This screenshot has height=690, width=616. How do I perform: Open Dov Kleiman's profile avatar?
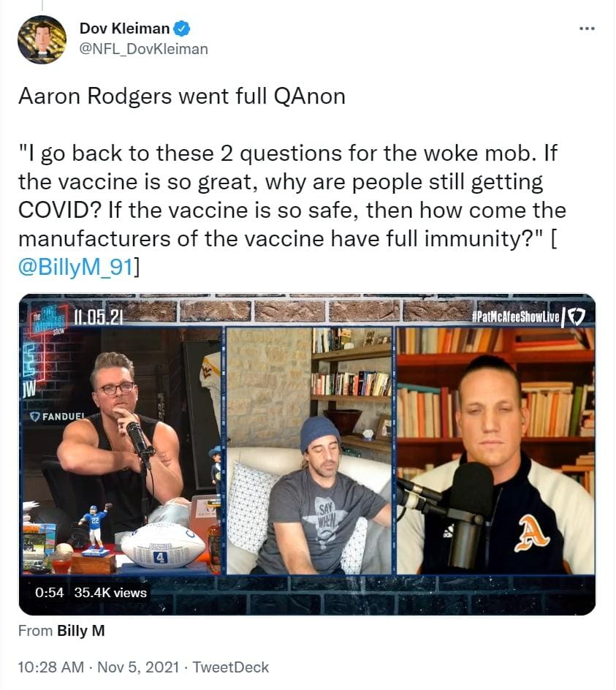click(x=42, y=39)
